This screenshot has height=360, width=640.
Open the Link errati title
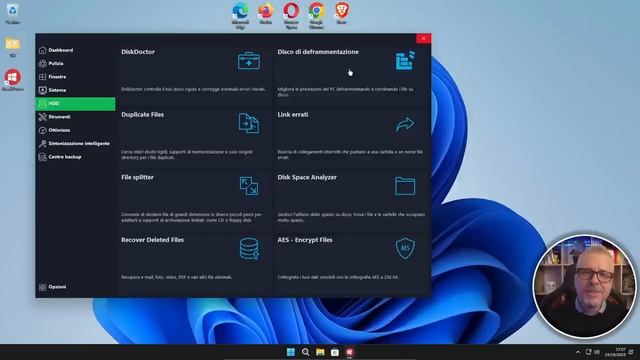coord(293,115)
